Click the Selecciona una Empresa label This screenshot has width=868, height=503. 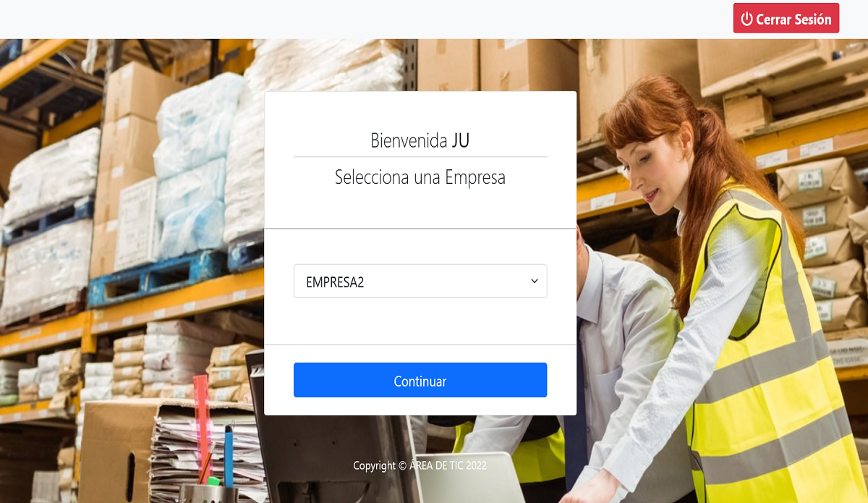click(x=420, y=177)
